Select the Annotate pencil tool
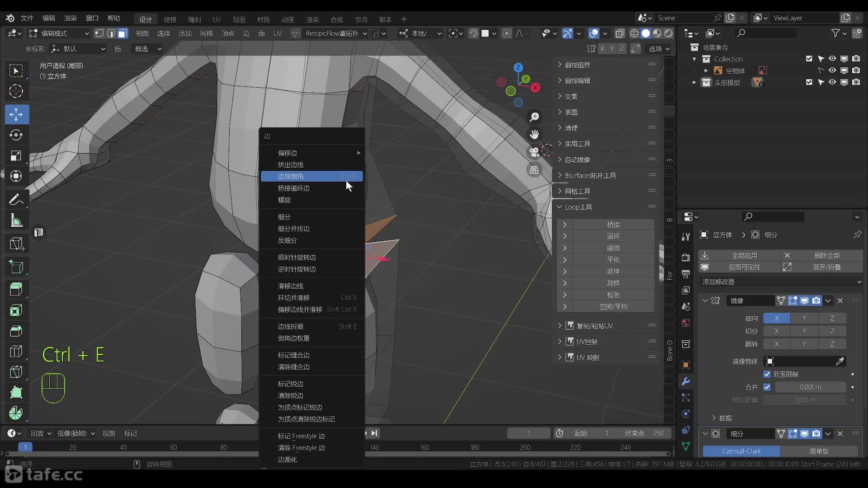 [16, 199]
